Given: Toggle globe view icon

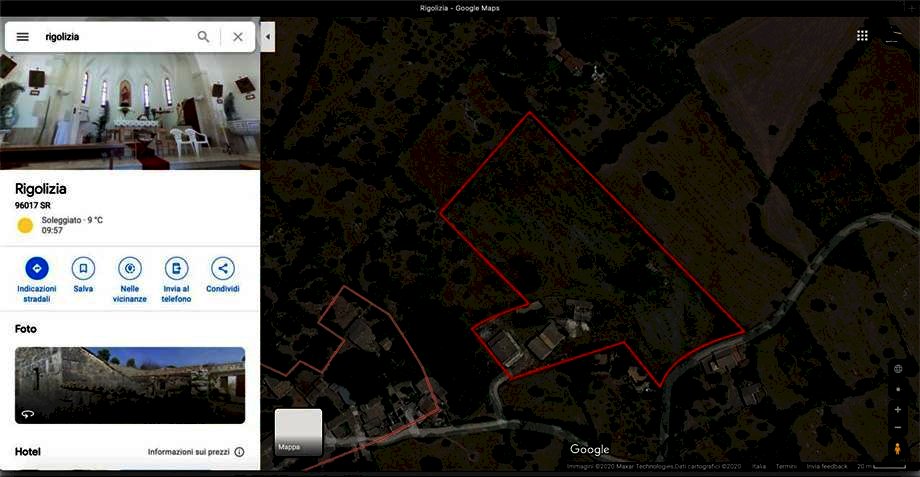Looking at the screenshot, I should point(897,368).
